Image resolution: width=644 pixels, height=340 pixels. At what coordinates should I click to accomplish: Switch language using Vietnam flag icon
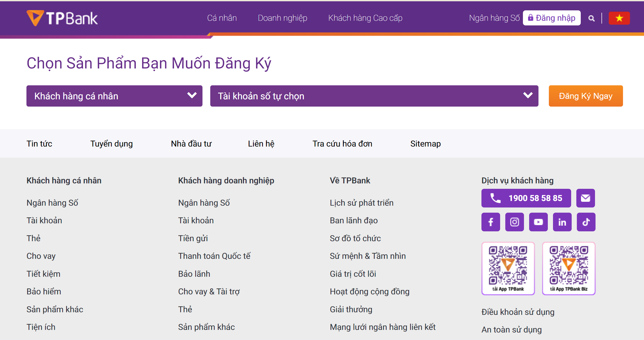tap(619, 18)
